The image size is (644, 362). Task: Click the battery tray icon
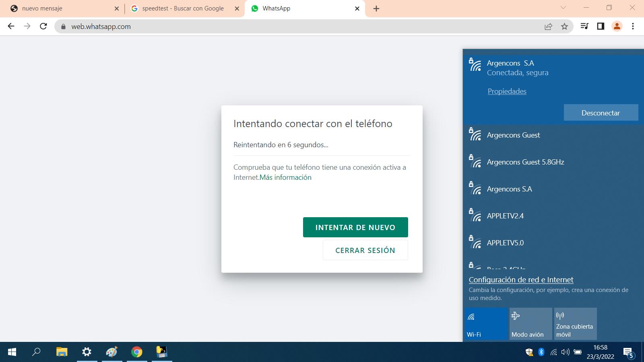578,352
